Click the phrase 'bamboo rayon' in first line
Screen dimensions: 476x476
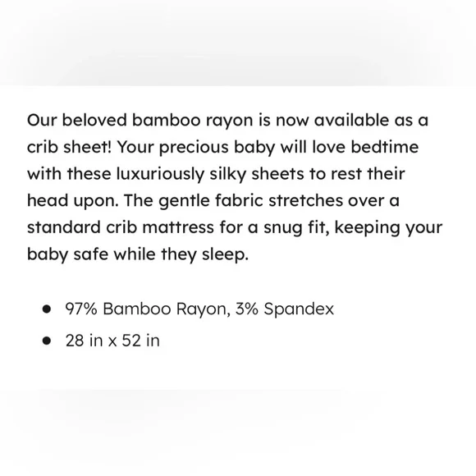[193, 121]
